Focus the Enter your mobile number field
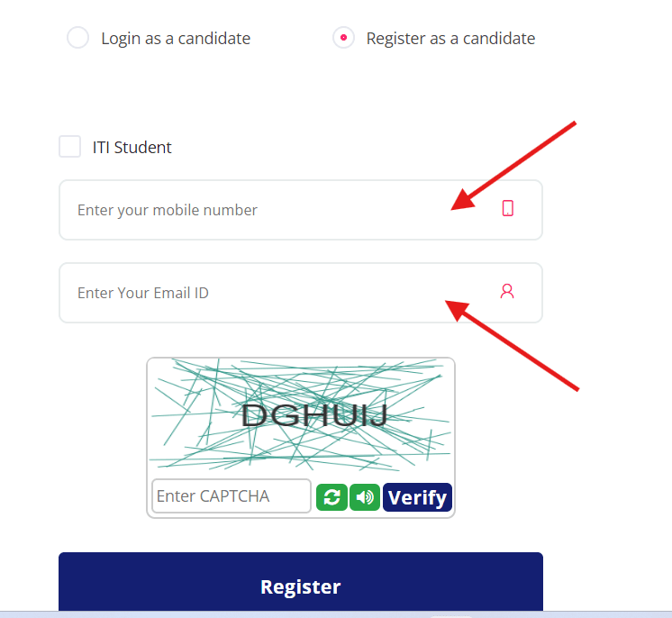The image size is (672, 618). pos(301,210)
